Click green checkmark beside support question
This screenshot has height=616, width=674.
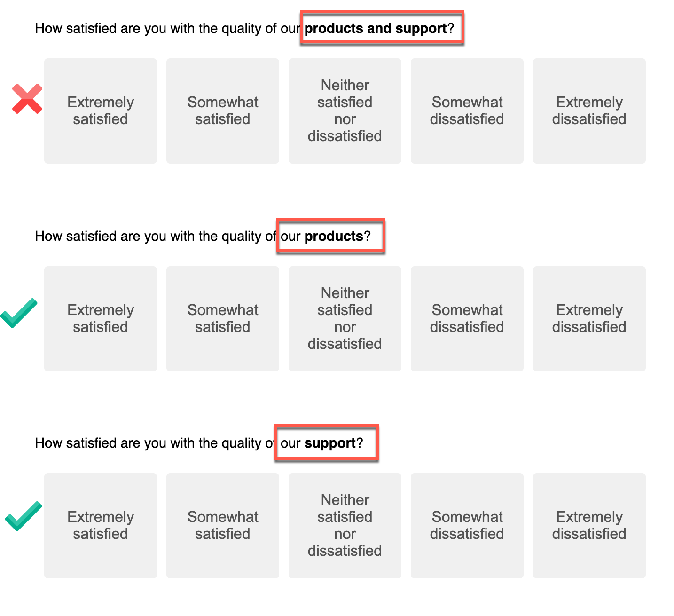24,516
